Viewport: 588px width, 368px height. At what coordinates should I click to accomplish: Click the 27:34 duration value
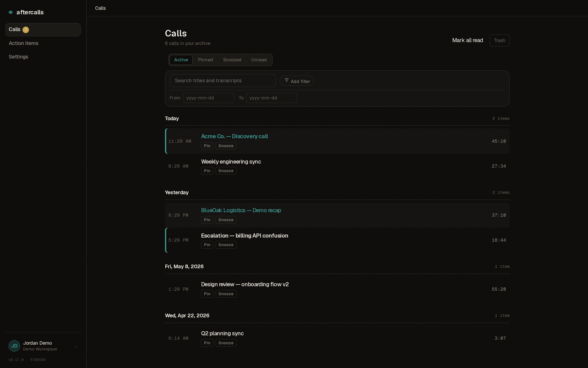499,166
